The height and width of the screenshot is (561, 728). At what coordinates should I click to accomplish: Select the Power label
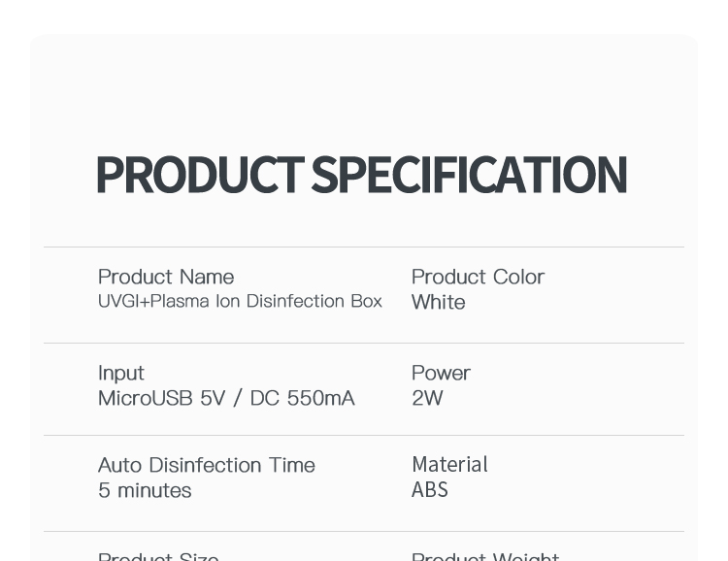coord(441,373)
